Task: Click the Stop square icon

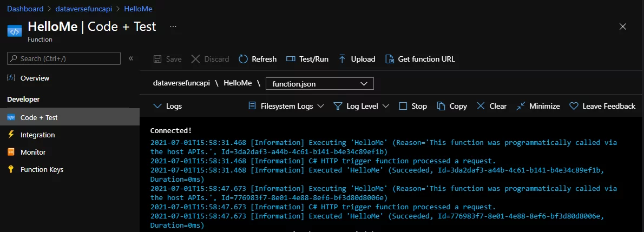Action: click(x=403, y=106)
